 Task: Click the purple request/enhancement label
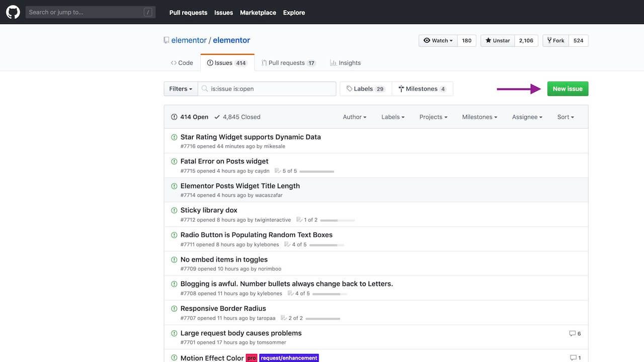(289, 358)
